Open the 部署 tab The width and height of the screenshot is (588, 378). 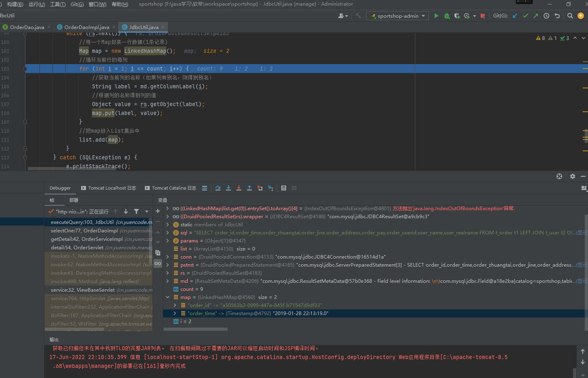(74, 200)
